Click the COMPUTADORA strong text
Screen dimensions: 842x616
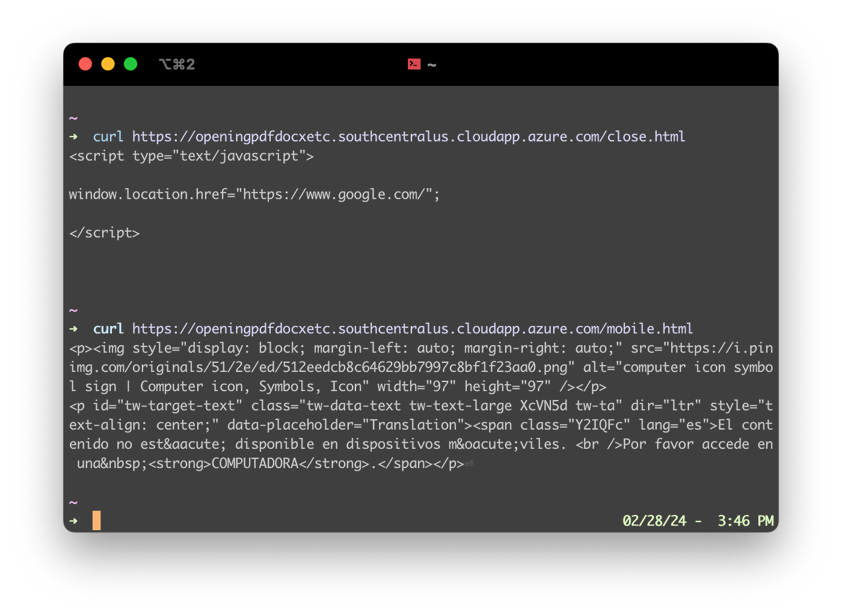point(255,464)
